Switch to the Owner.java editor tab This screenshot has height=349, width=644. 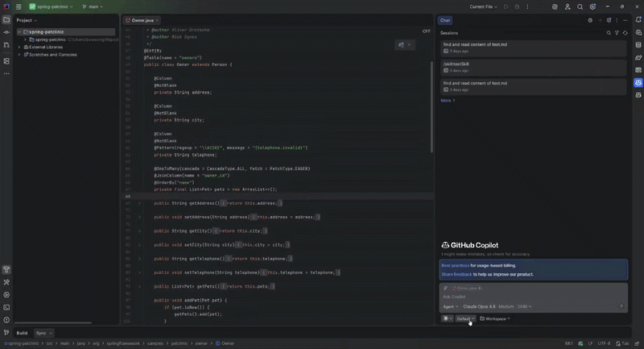[x=142, y=20]
